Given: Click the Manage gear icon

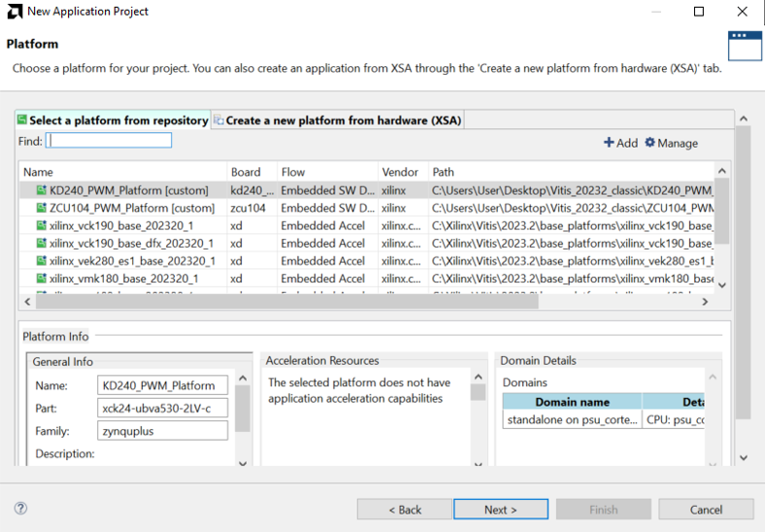Looking at the screenshot, I should point(649,142).
